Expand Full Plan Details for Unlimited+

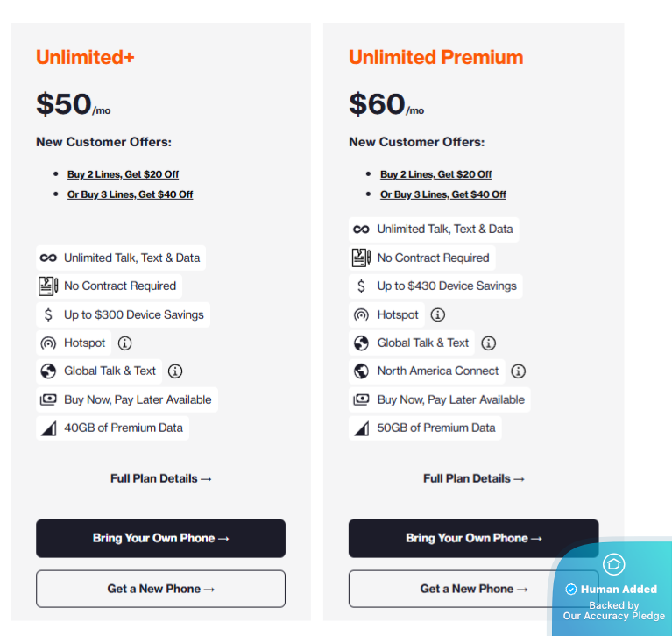[x=160, y=478]
